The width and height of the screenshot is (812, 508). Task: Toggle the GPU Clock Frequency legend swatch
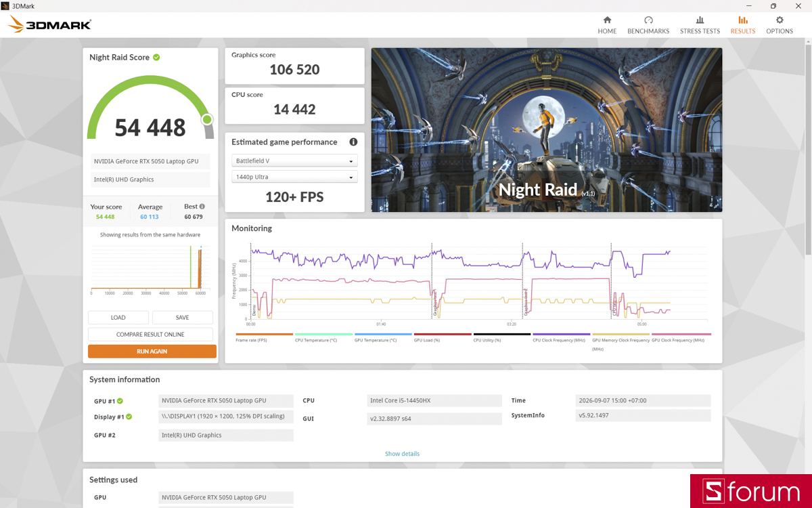point(681,334)
